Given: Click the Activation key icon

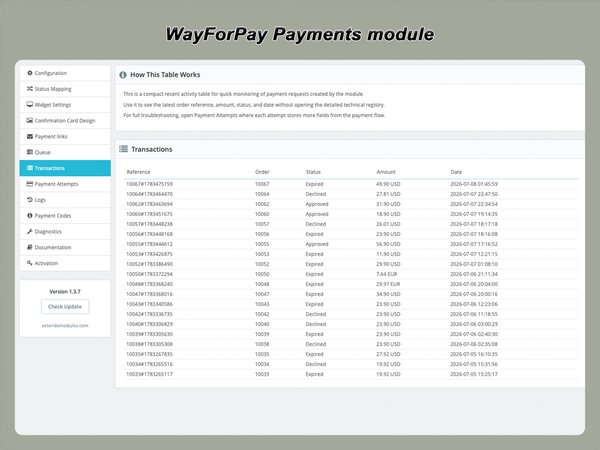Looking at the screenshot, I should (x=29, y=263).
